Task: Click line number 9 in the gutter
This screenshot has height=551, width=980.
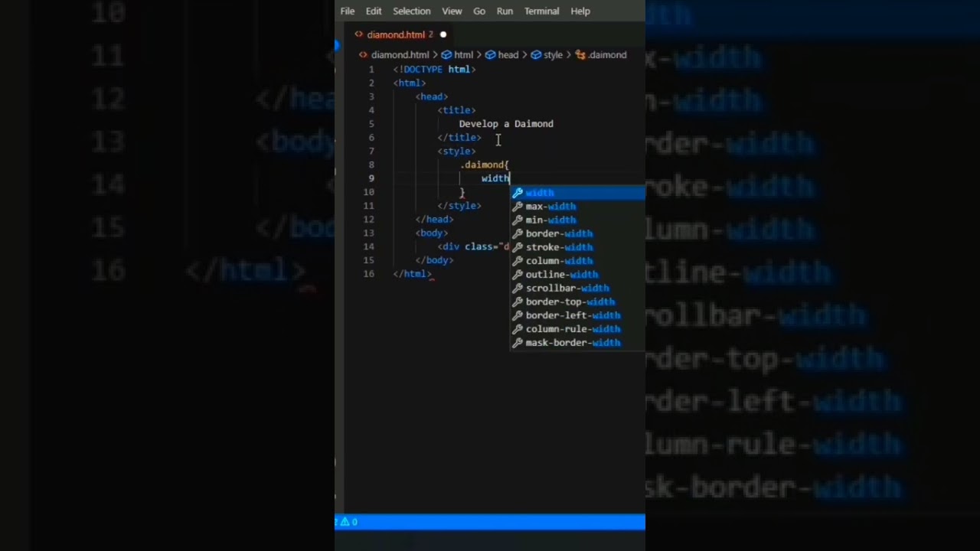Action: tap(371, 178)
